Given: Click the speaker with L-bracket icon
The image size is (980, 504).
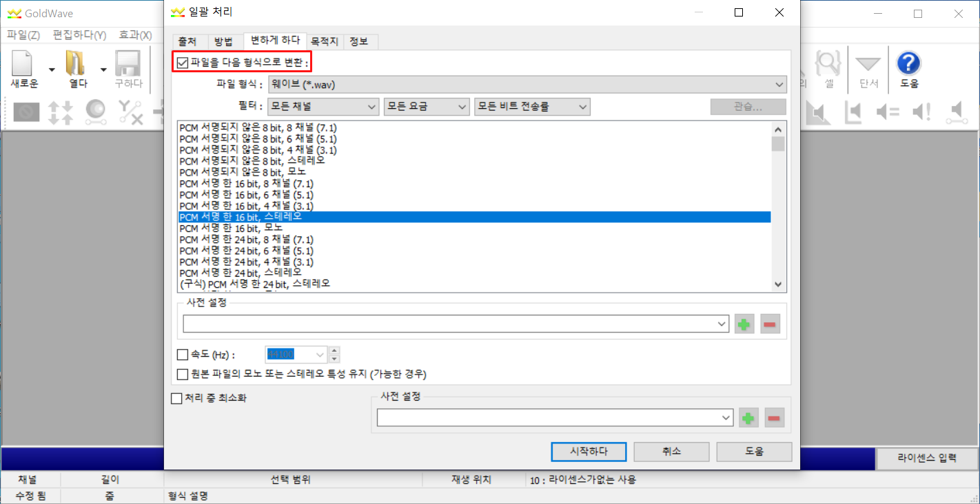Looking at the screenshot, I should pyautogui.click(x=853, y=112).
